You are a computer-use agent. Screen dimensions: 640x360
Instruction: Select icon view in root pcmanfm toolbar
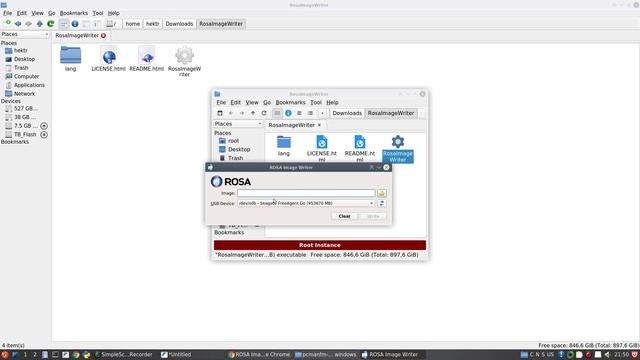pos(277,113)
